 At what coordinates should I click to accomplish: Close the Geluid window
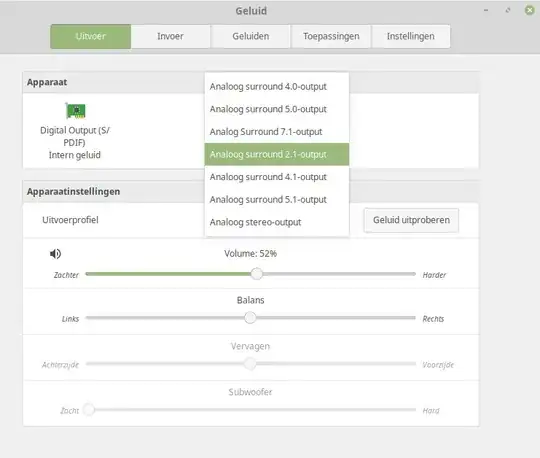[530, 10]
